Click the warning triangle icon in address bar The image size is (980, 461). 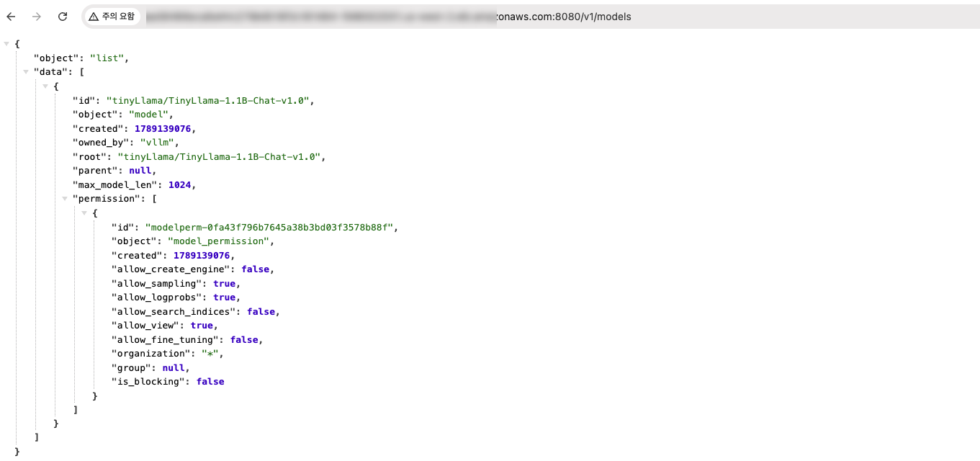[x=94, y=17]
